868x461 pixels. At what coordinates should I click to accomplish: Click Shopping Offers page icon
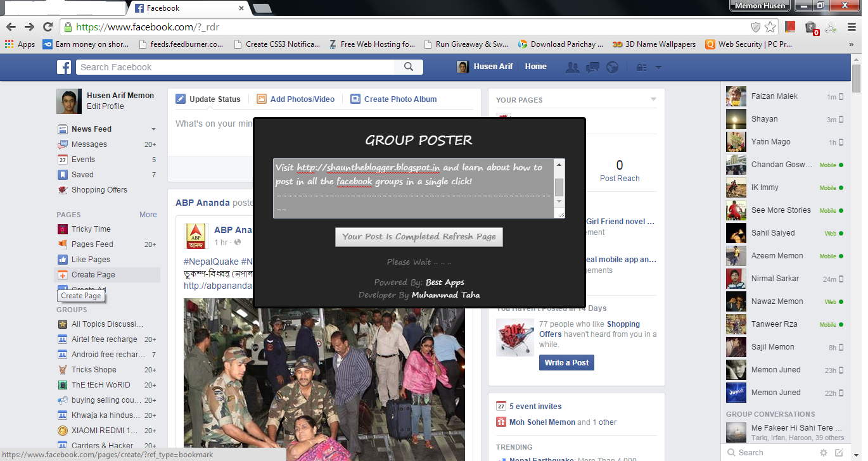63,190
